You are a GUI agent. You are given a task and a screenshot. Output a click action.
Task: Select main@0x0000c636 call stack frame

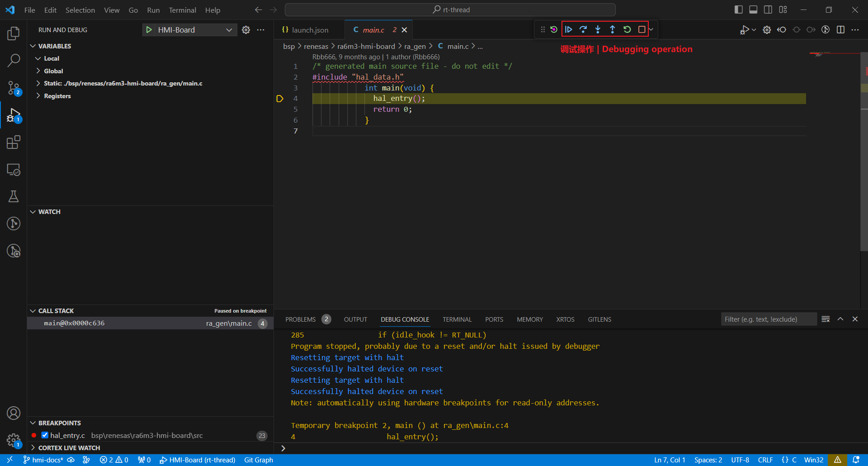point(151,323)
